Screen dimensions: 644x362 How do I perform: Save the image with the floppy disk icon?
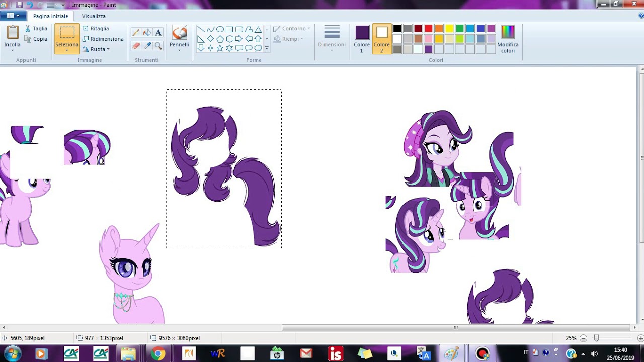[19, 5]
